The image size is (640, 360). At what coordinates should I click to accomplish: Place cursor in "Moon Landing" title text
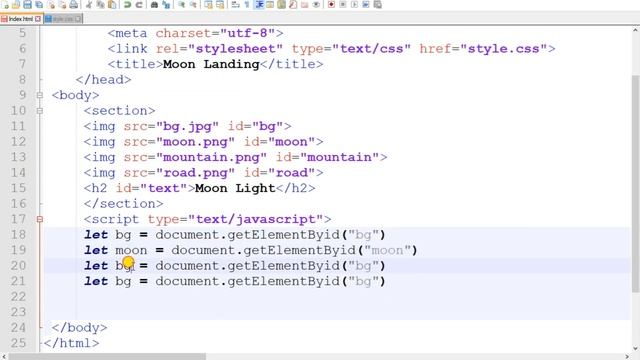click(x=211, y=64)
